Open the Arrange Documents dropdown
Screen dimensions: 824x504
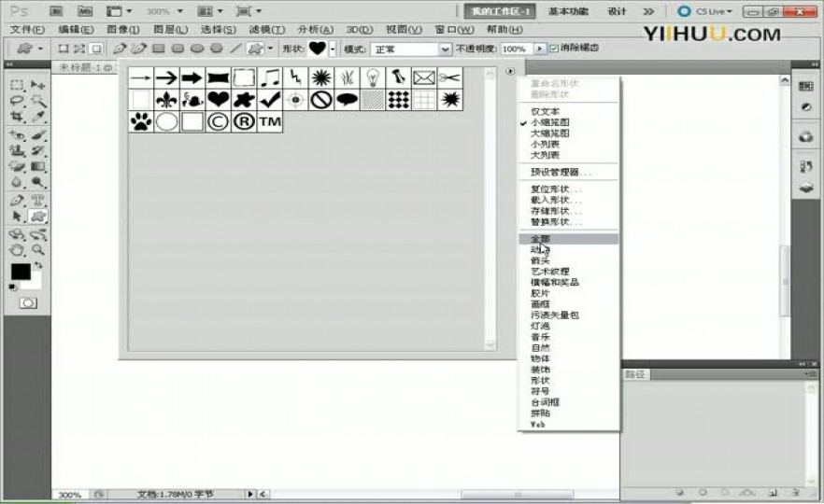[209, 11]
